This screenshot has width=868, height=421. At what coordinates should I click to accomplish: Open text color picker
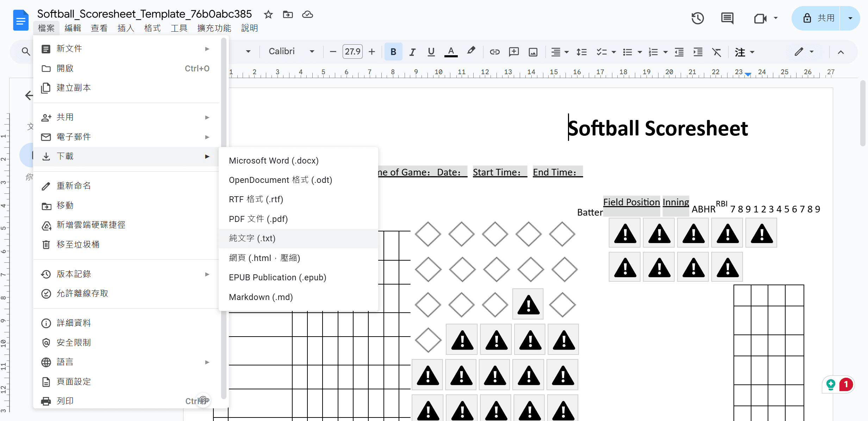point(451,52)
